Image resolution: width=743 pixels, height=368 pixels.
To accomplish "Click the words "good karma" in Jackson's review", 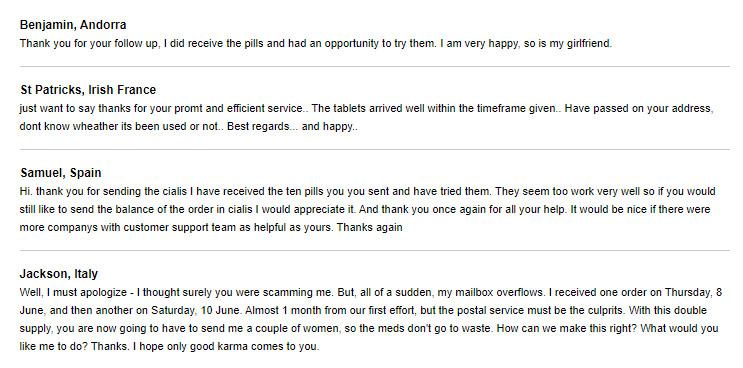I will (219, 347).
